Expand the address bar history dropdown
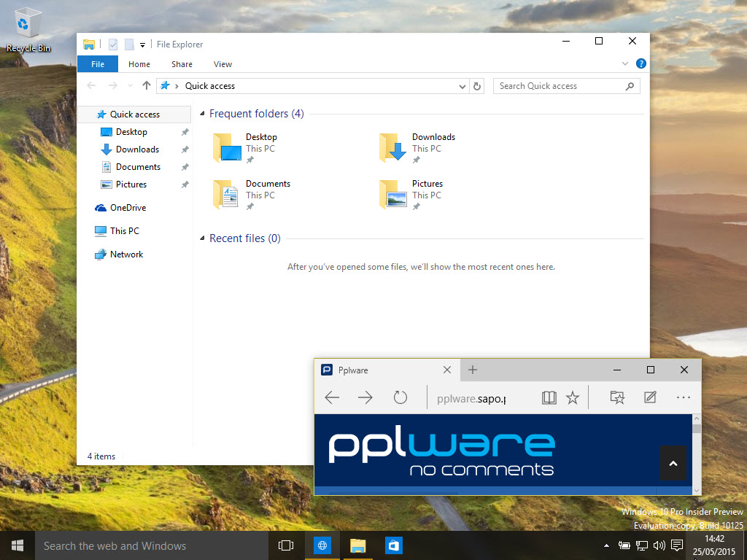This screenshot has height=560, width=747. click(x=462, y=86)
